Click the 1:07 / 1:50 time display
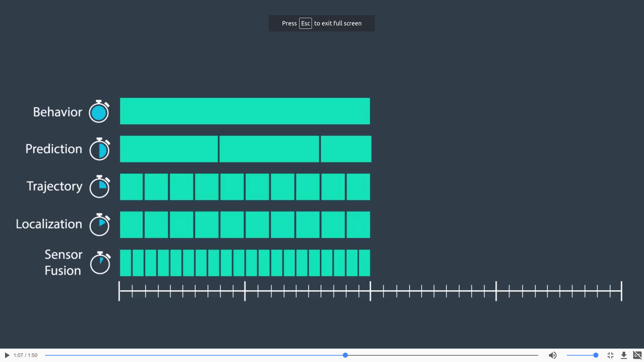Viewport: 644px width, 362px height. coord(25,355)
